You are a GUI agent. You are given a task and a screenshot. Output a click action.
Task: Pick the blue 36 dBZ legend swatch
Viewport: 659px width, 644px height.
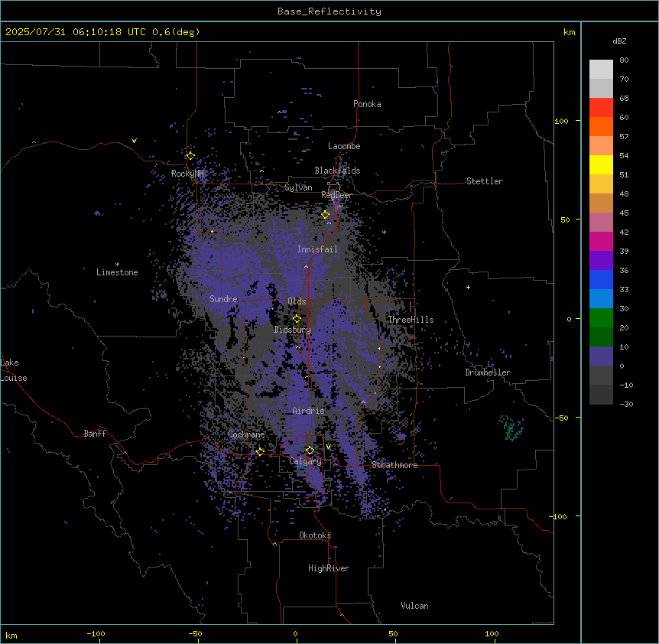[601, 279]
